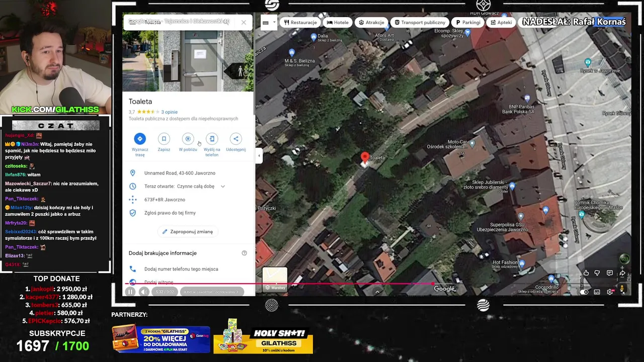This screenshot has height=362, width=644.
Task: Save the place with Zapisz icon
Action: coord(164,139)
